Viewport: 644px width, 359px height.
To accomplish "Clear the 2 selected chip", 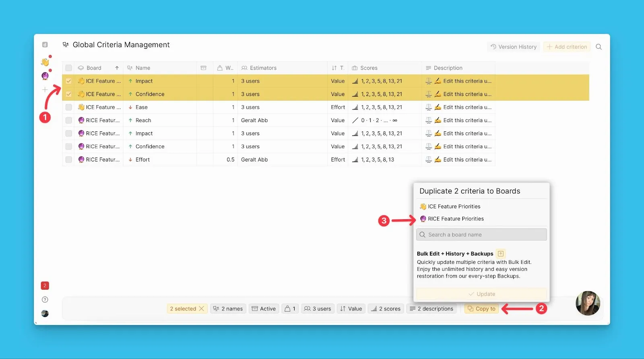I will [202, 309].
